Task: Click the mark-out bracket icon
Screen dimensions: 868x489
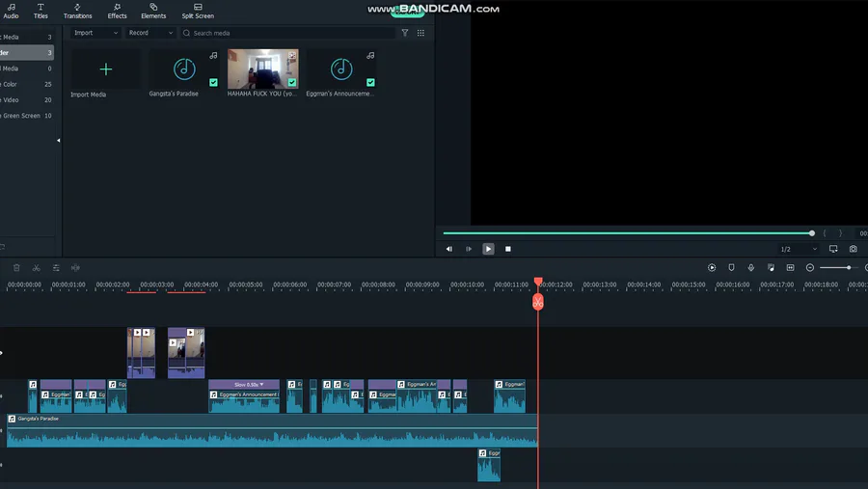Action: 840,233
